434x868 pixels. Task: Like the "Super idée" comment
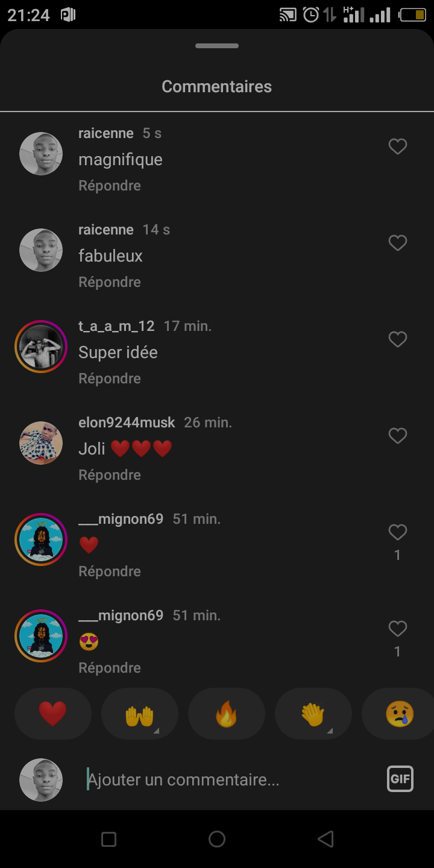click(x=397, y=339)
